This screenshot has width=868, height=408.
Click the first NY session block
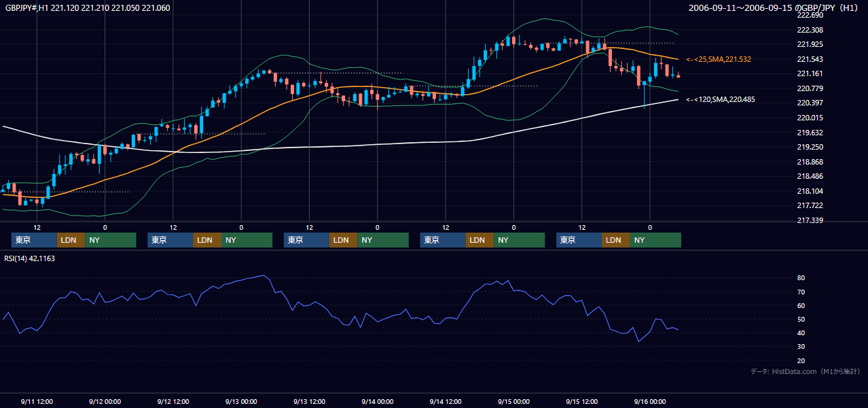tap(111, 240)
